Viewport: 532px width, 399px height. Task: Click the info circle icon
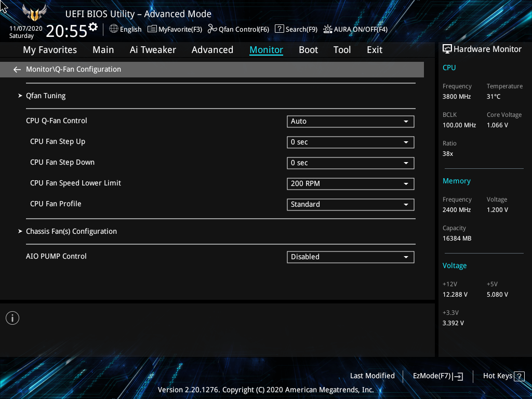pyautogui.click(x=12, y=318)
